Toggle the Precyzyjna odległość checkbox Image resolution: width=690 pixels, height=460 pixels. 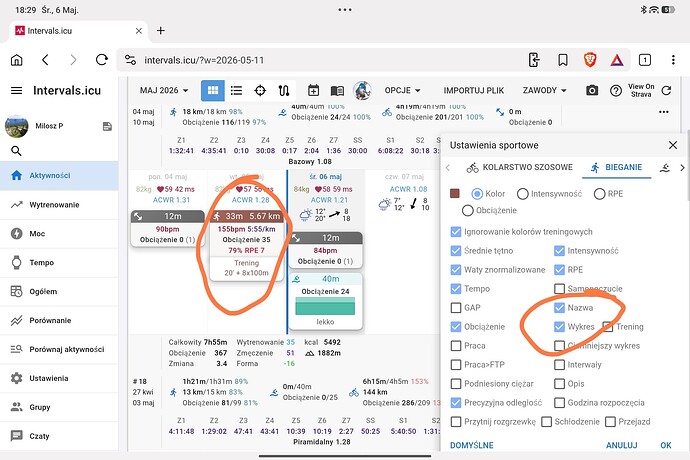456,402
